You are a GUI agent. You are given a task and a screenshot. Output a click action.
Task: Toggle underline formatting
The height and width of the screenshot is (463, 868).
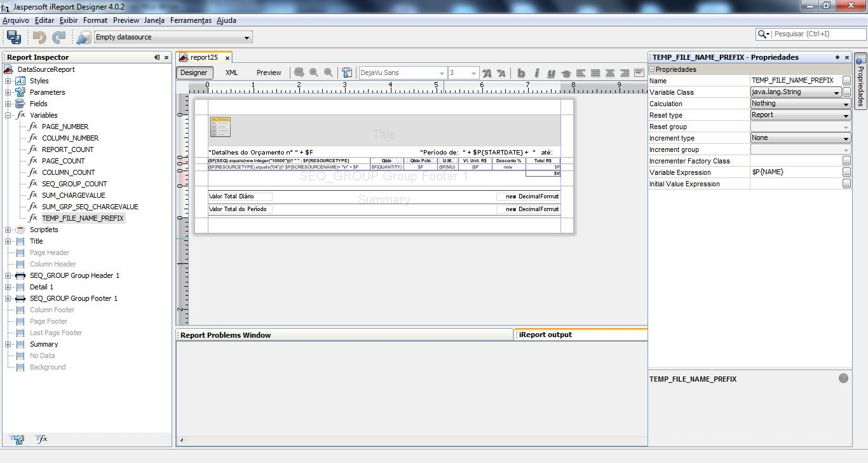pyautogui.click(x=551, y=73)
